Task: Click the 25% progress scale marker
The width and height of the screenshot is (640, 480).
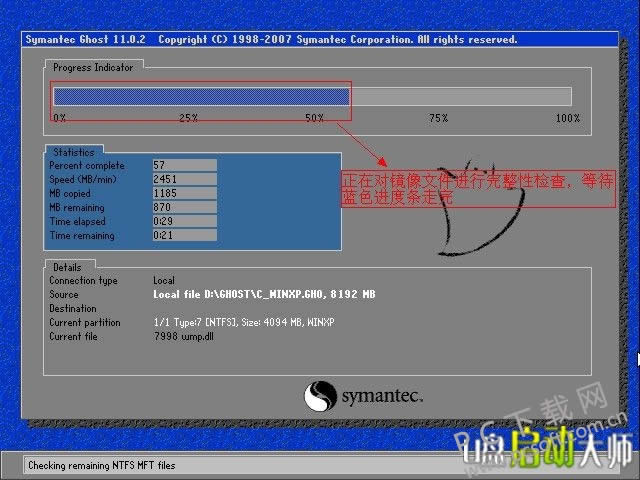Action: [x=189, y=118]
